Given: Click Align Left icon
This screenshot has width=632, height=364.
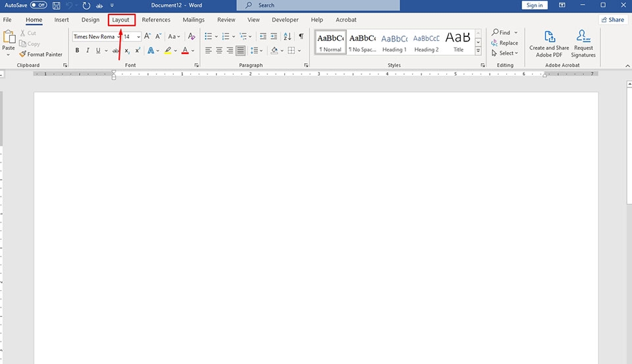Looking at the screenshot, I should click(209, 51).
